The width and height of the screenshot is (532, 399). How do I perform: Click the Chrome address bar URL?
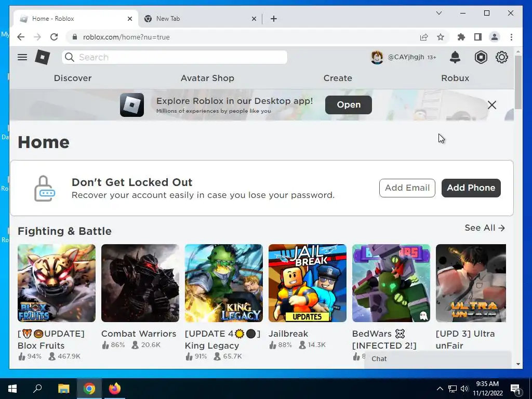click(x=126, y=37)
